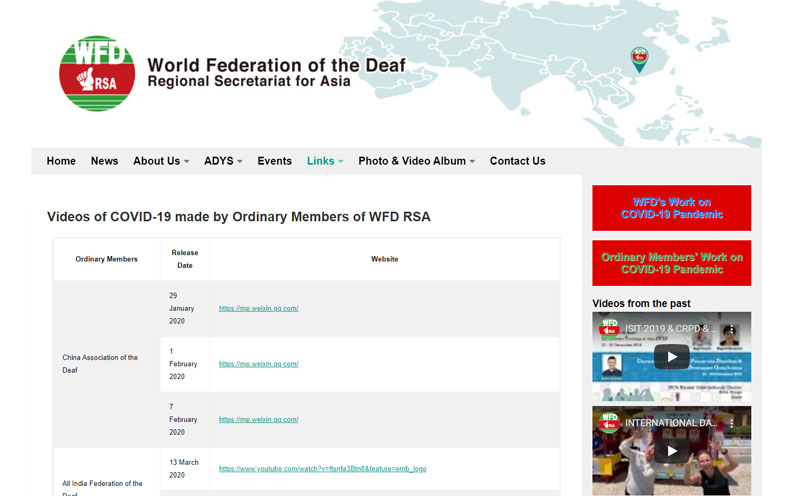Screen dimensions: 800x496
Task: Go to the Home page
Action: pyautogui.click(x=61, y=161)
